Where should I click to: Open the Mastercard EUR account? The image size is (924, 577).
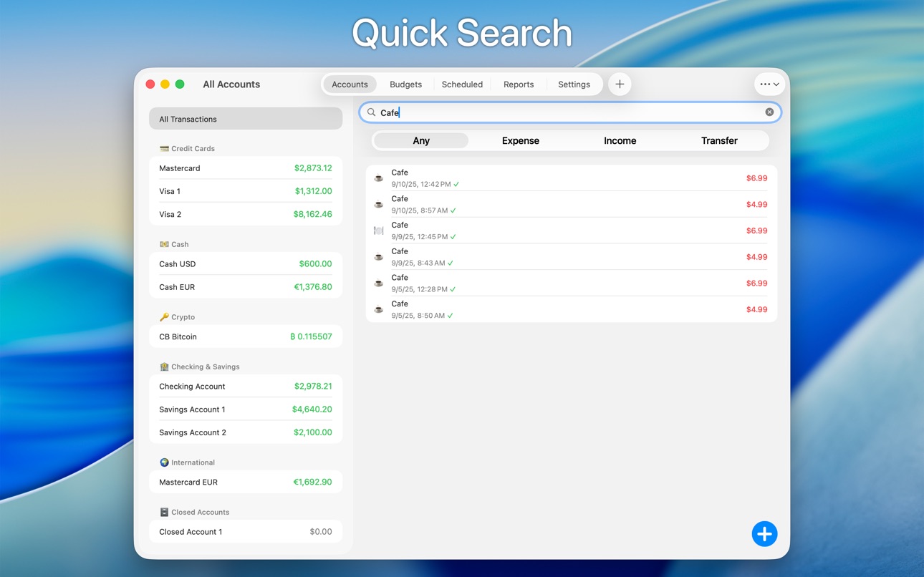(x=246, y=483)
